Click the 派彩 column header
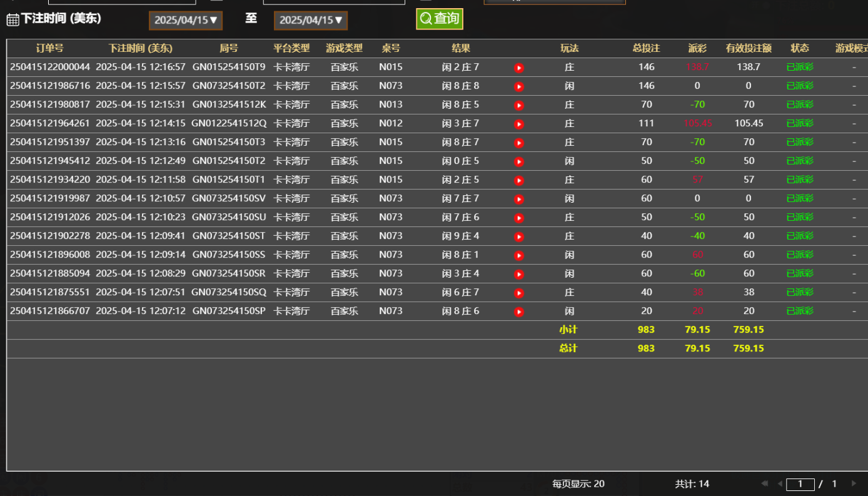This screenshot has width=868, height=496. tap(697, 48)
